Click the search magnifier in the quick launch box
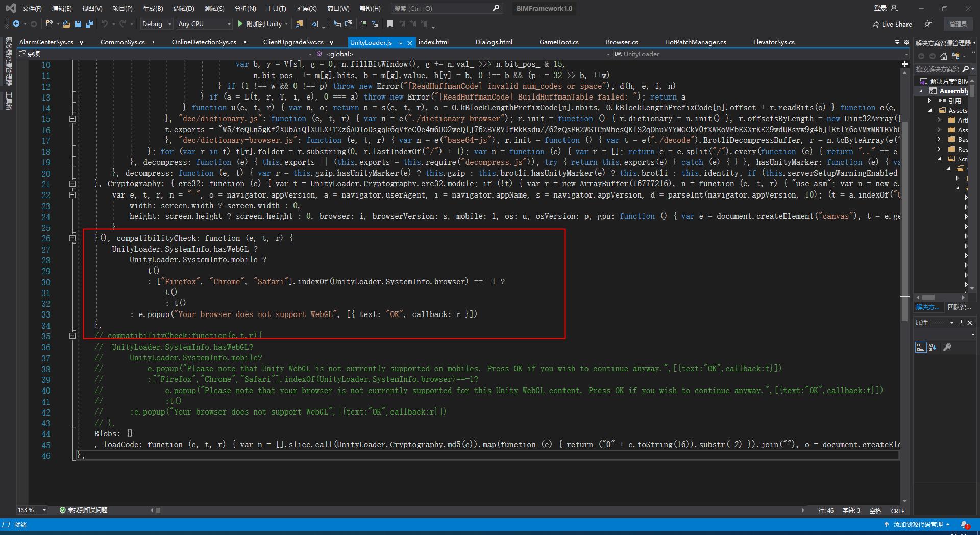The width and height of the screenshot is (980, 535). coord(496,8)
